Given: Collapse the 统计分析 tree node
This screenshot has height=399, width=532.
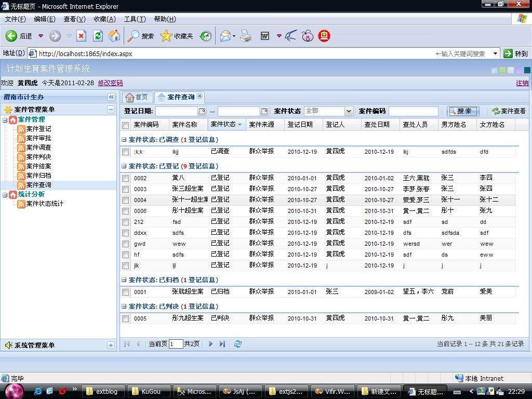Looking at the screenshot, I should click(5, 195).
